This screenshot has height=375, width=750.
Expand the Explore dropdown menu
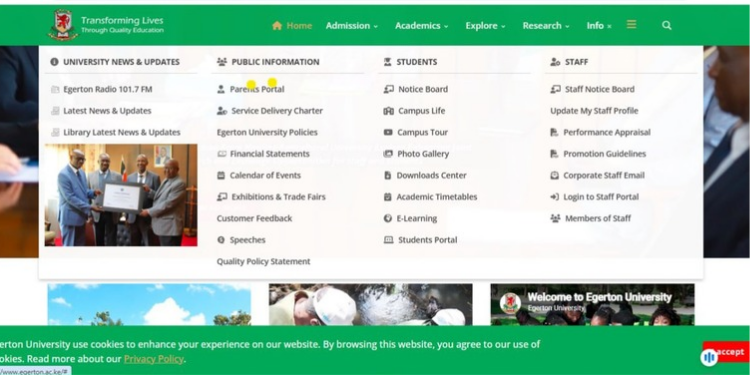[x=485, y=26]
